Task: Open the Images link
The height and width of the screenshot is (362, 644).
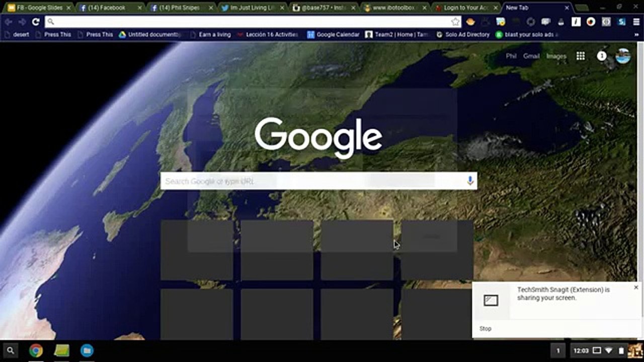Action: point(556,56)
